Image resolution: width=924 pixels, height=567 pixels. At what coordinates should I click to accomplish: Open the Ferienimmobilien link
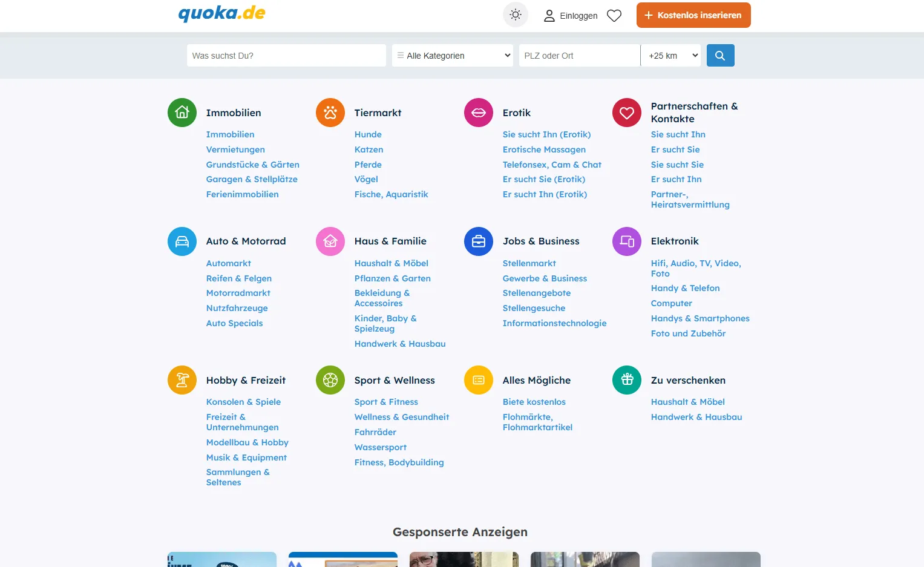[242, 194]
